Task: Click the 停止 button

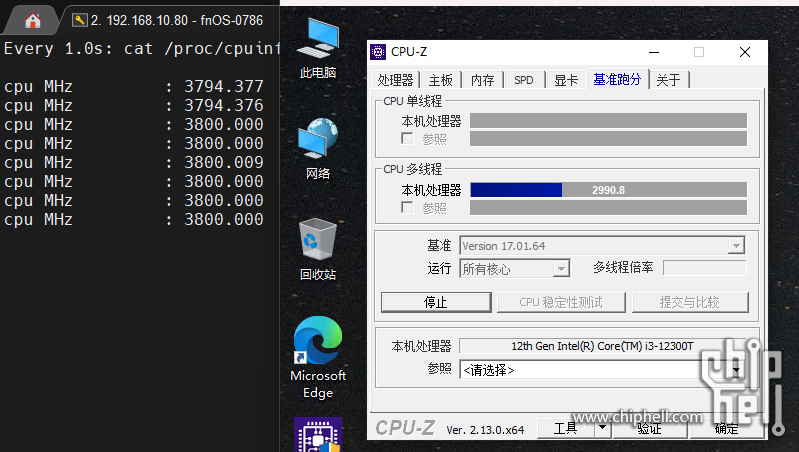Action: coord(436,302)
